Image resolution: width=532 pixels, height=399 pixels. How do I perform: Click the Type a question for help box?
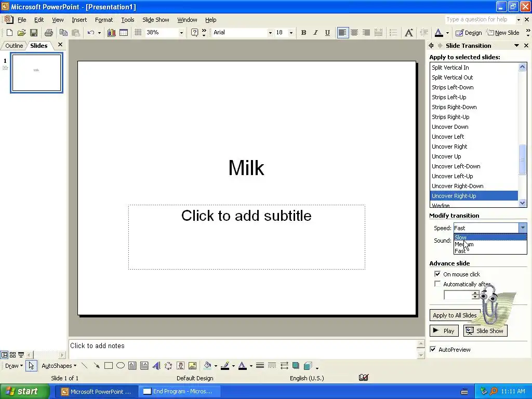pos(480,19)
